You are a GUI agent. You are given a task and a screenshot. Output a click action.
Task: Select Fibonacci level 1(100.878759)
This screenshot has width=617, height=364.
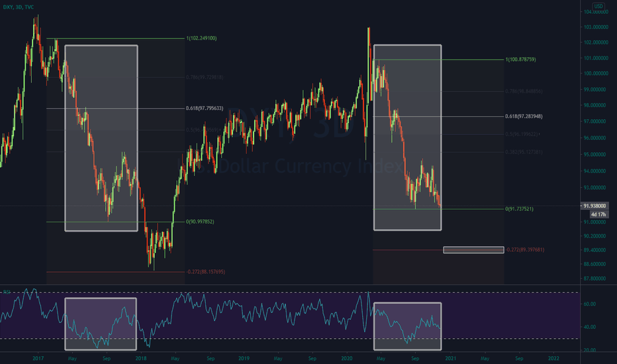click(520, 60)
